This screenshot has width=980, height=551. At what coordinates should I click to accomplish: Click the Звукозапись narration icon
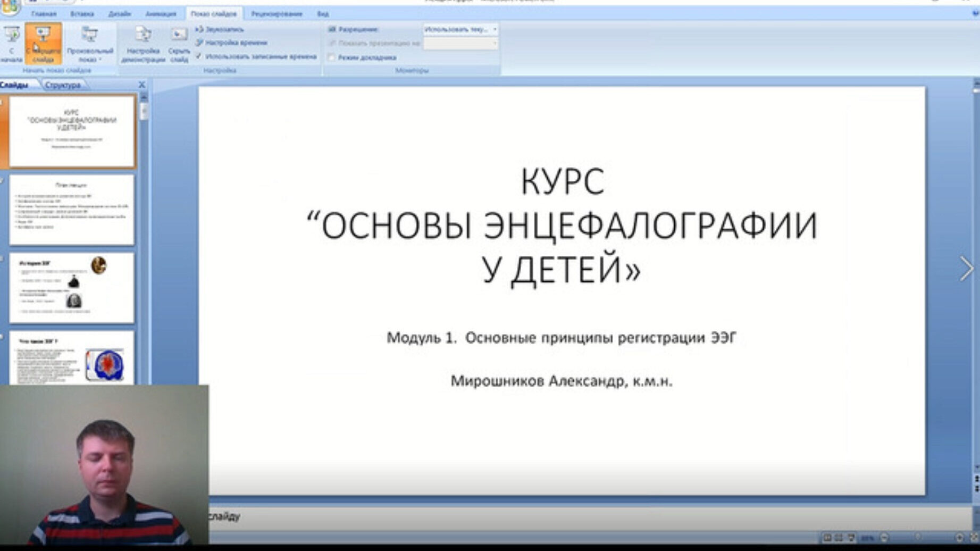tap(220, 29)
